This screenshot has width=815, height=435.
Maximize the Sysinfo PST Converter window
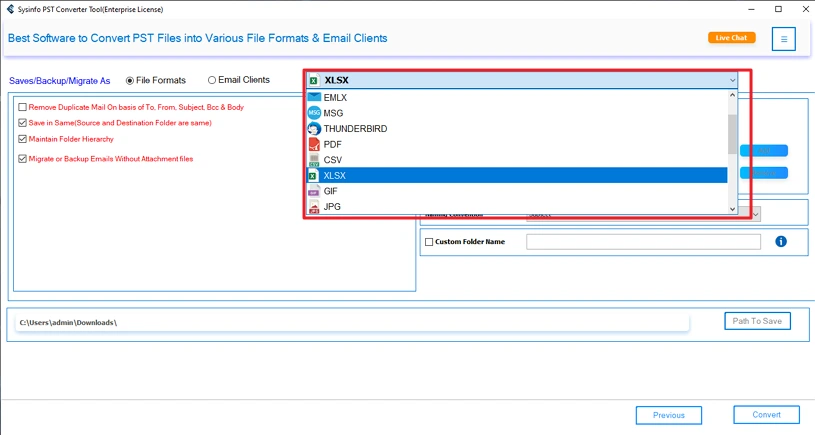(778, 9)
